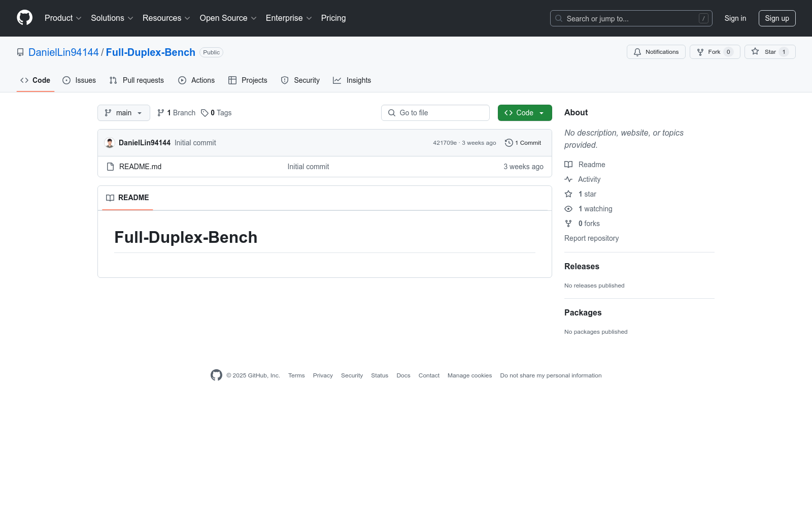The width and height of the screenshot is (812, 508).
Task: Open the footer Security link
Action: [352, 375]
